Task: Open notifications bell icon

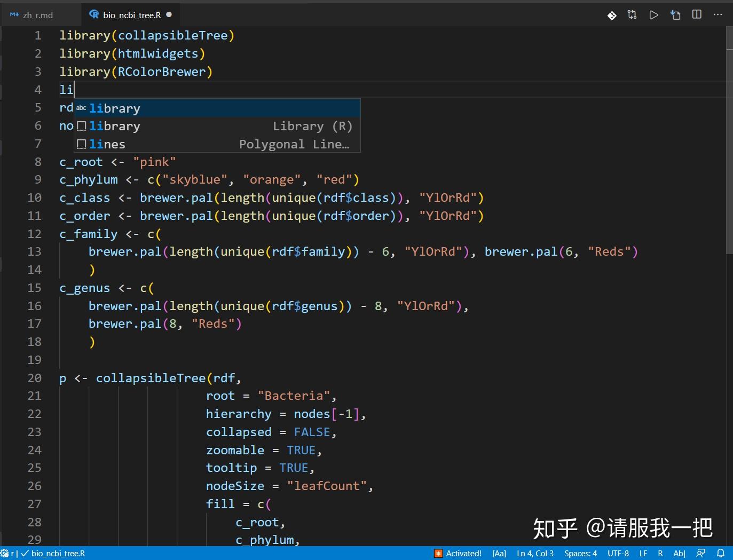Action: click(x=721, y=554)
